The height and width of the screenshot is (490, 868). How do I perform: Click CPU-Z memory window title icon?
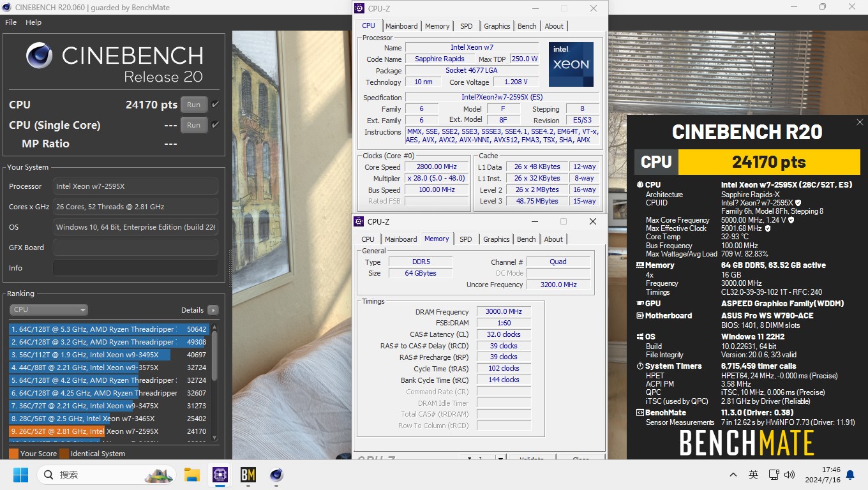point(360,221)
